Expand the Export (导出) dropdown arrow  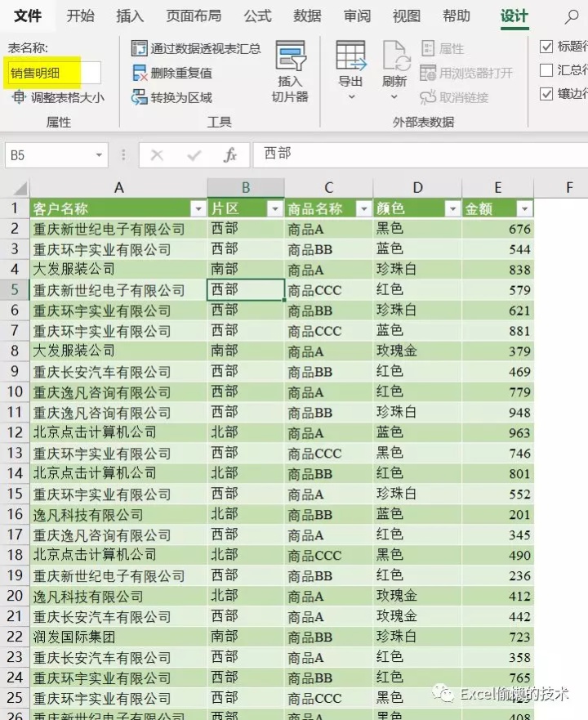pyautogui.click(x=351, y=97)
